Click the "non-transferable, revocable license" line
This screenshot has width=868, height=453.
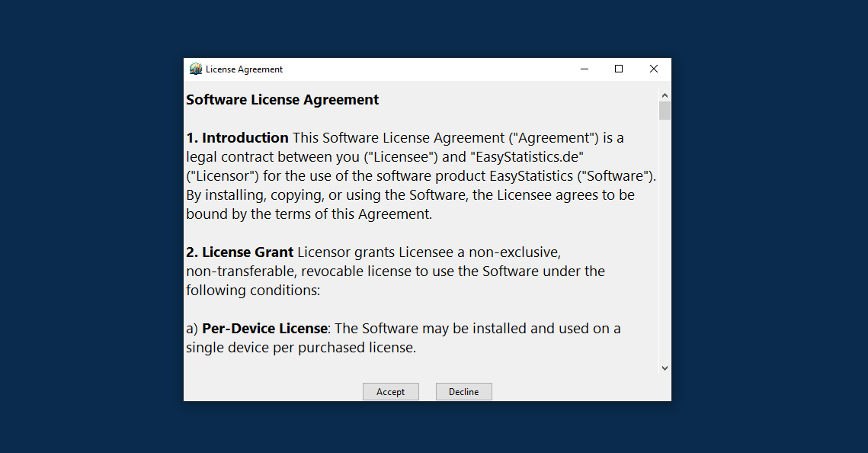(x=395, y=271)
